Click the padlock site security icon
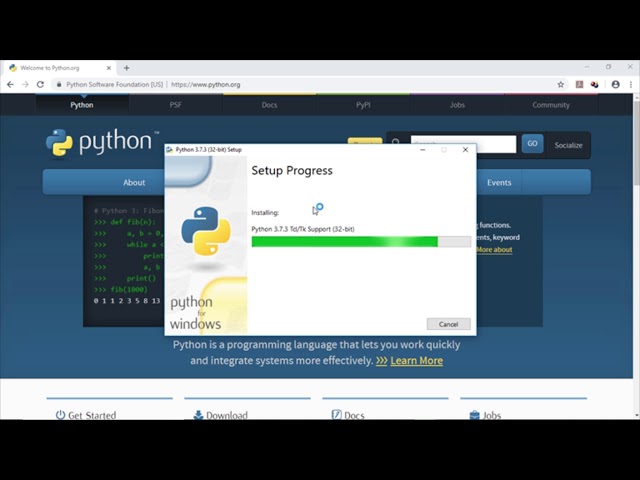Viewport: 640px width, 480px height. pyautogui.click(x=59, y=84)
